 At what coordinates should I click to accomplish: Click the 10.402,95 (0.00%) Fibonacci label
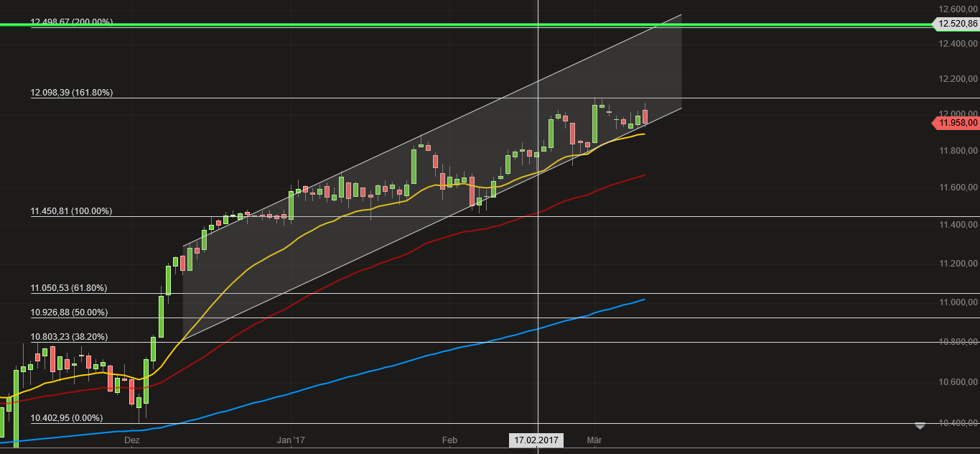coord(65,417)
